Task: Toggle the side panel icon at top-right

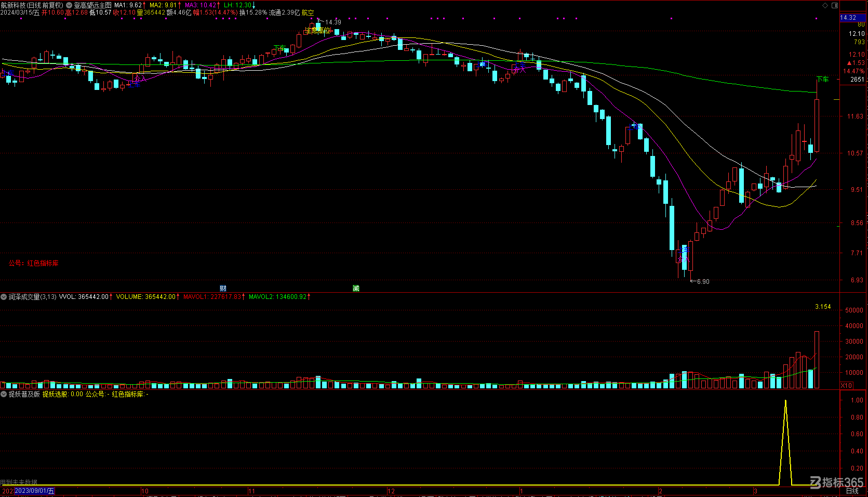Action: [835, 5]
